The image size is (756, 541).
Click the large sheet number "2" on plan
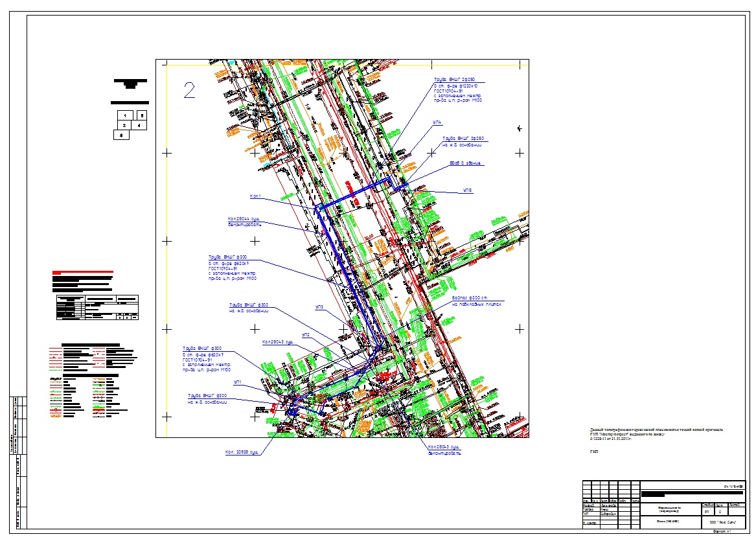pyautogui.click(x=189, y=90)
